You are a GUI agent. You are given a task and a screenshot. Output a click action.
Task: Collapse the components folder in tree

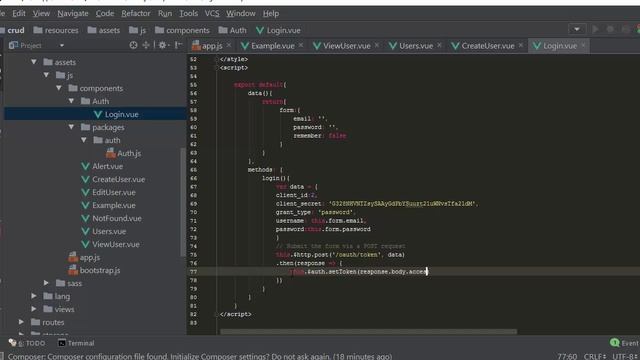click(x=59, y=88)
